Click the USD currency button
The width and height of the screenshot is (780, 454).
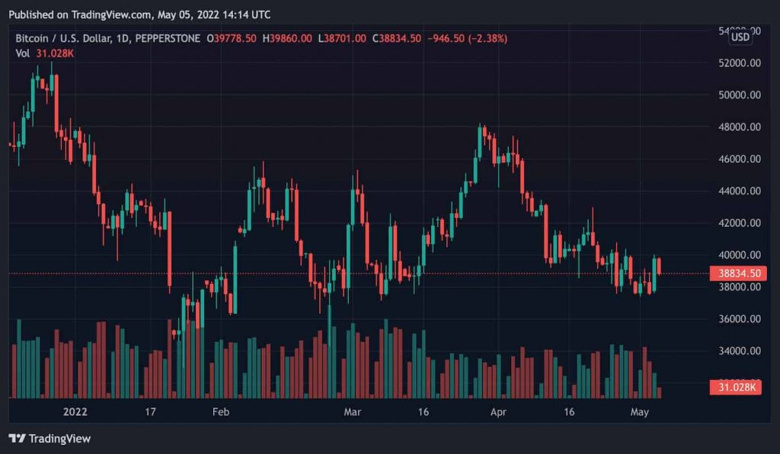(740, 37)
